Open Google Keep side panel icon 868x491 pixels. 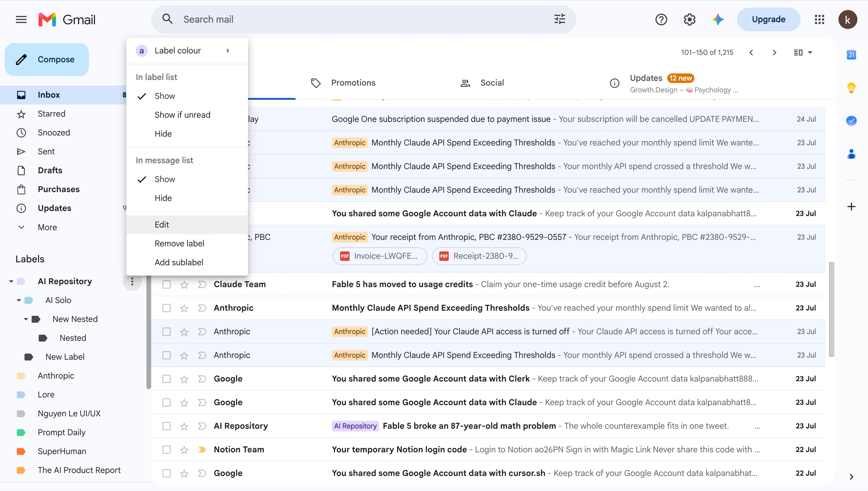coord(851,88)
